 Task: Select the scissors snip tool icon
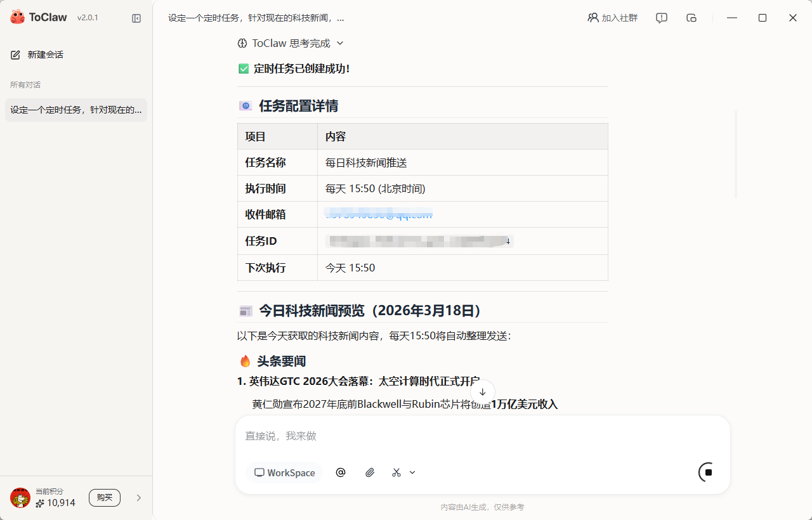[396, 472]
